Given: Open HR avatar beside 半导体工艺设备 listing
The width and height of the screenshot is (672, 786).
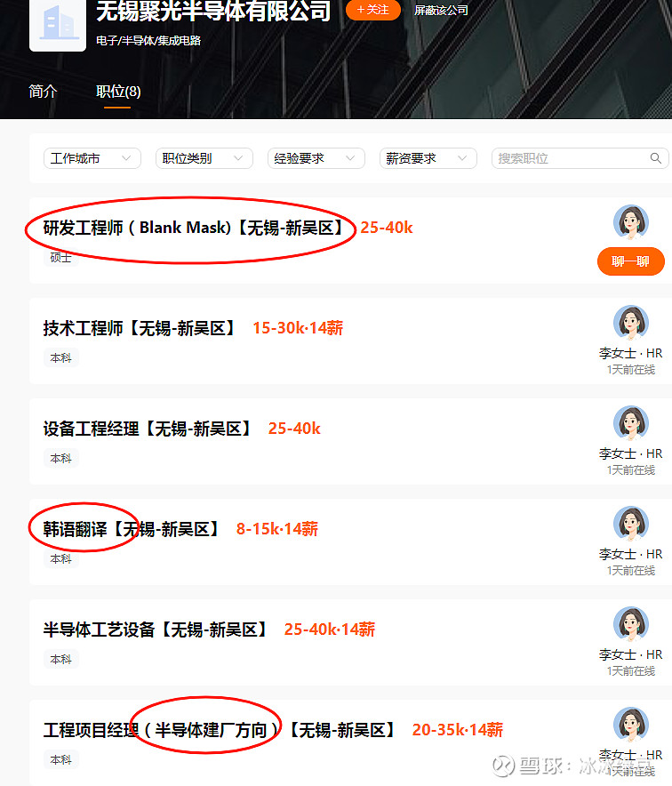Looking at the screenshot, I should [x=631, y=623].
